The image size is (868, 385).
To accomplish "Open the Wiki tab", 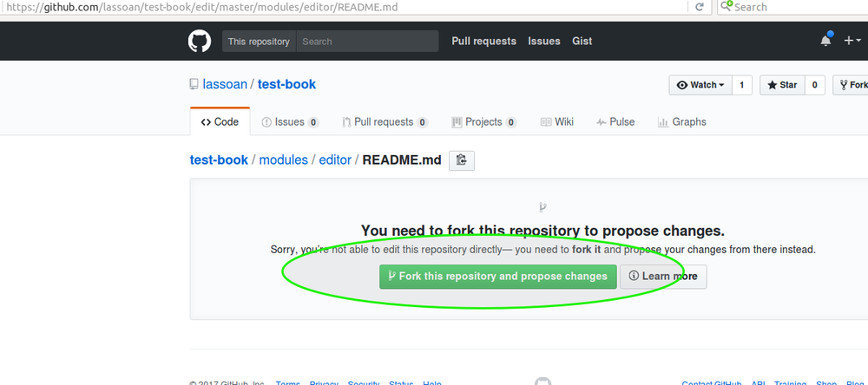I will 556,122.
